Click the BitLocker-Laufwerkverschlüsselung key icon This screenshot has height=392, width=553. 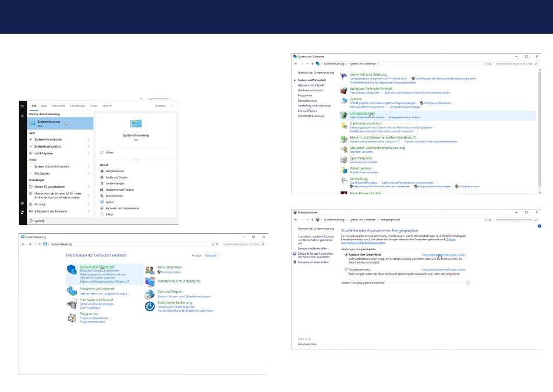coord(343,149)
